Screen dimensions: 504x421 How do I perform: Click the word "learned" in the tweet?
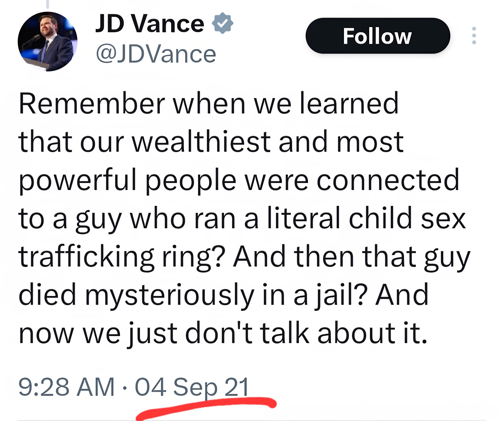(349, 104)
